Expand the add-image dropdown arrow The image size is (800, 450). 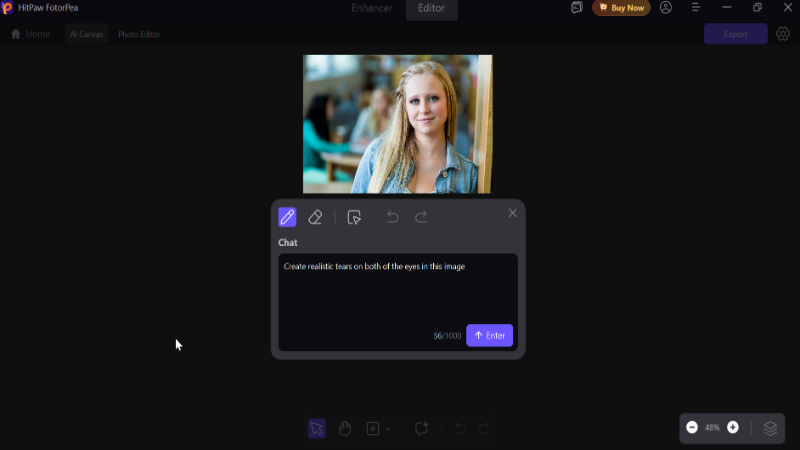[x=388, y=429]
